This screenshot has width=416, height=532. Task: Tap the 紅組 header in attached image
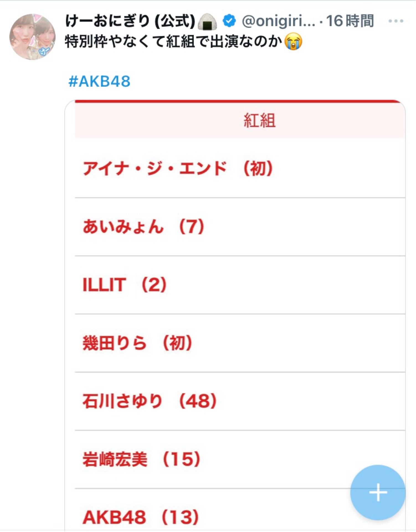[x=259, y=120]
